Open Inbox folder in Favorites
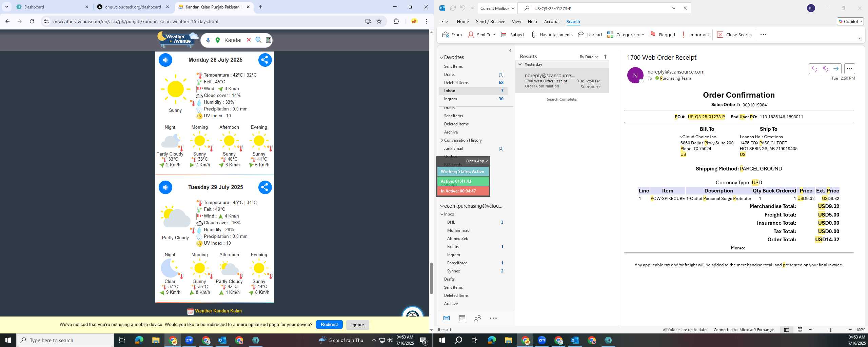 473,91
